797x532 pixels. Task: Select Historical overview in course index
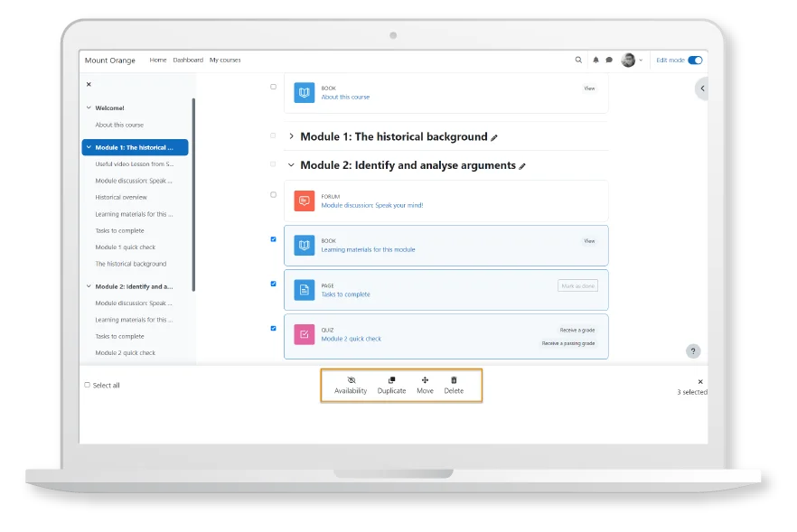[x=121, y=197]
